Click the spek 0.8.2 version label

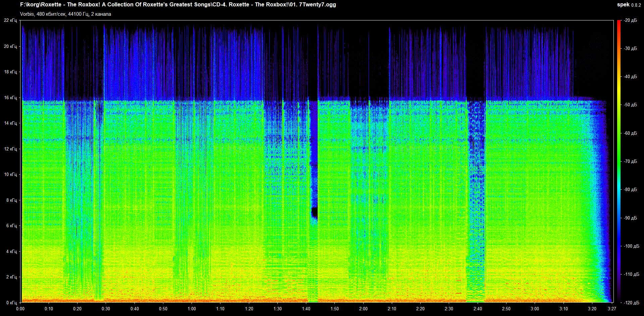(x=629, y=5)
